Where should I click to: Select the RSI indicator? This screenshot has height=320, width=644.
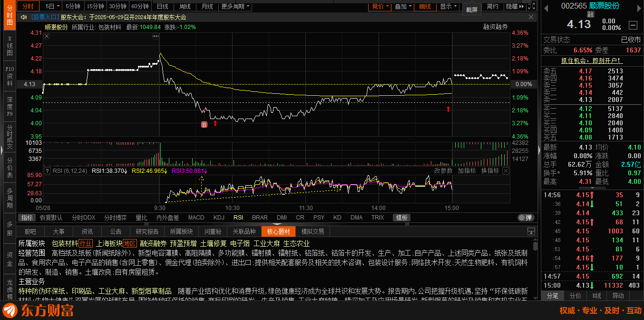tap(238, 218)
